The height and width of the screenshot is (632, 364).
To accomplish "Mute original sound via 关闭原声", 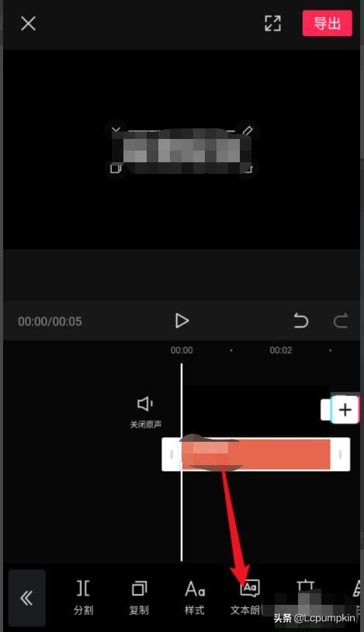I will (x=145, y=412).
